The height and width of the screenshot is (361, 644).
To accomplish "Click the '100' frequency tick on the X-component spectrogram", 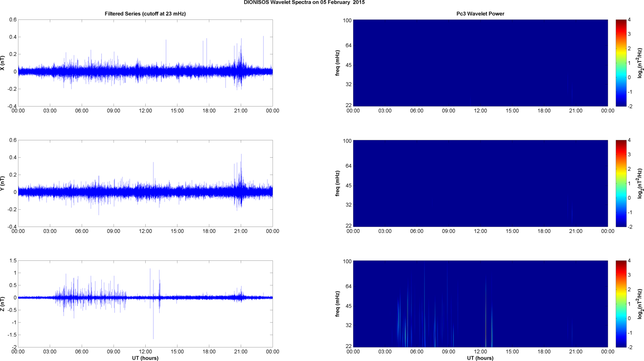I will point(347,21).
